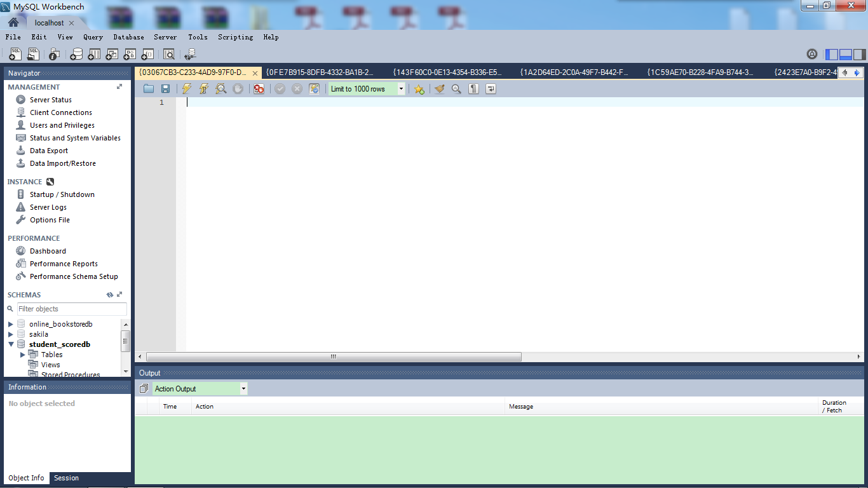This screenshot has width=868, height=488.
Task: Beautify the query broom icon
Action: click(439, 89)
